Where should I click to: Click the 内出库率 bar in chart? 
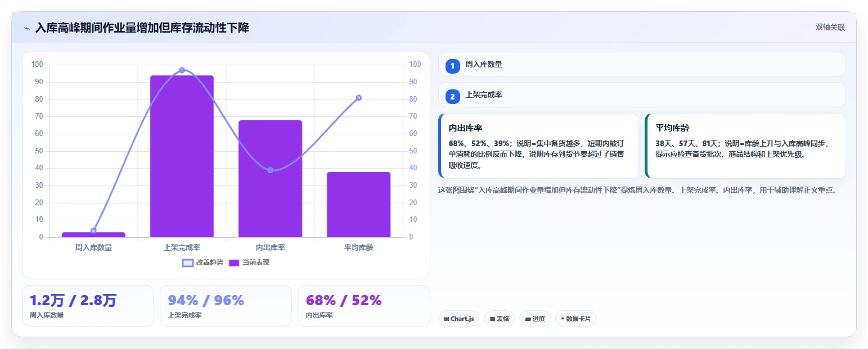(270, 179)
